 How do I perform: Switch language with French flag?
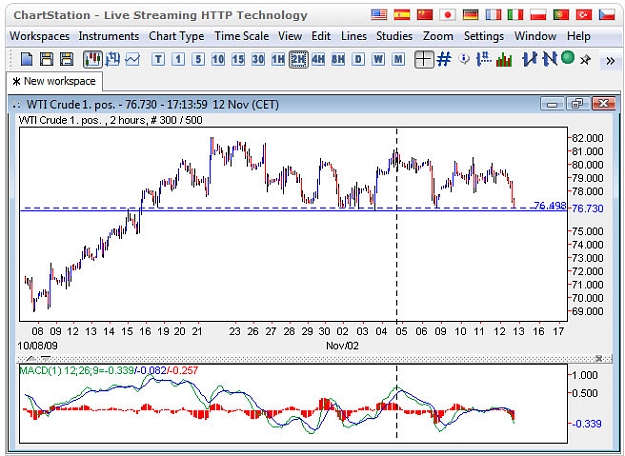[x=493, y=15]
